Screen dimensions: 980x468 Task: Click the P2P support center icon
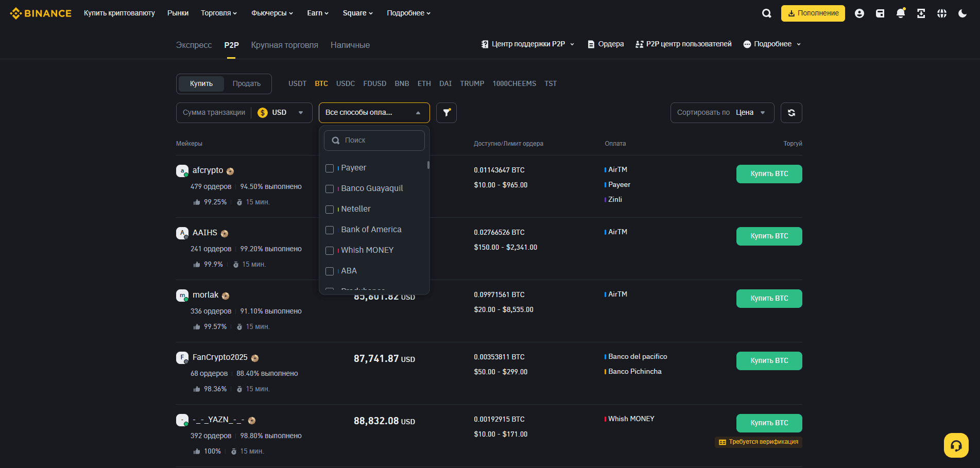point(485,44)
